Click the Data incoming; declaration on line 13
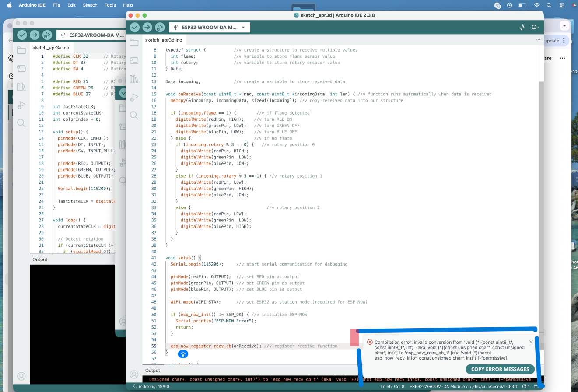Image resolution: width=578 pixels, height=392 pixels. coord(183,81)
